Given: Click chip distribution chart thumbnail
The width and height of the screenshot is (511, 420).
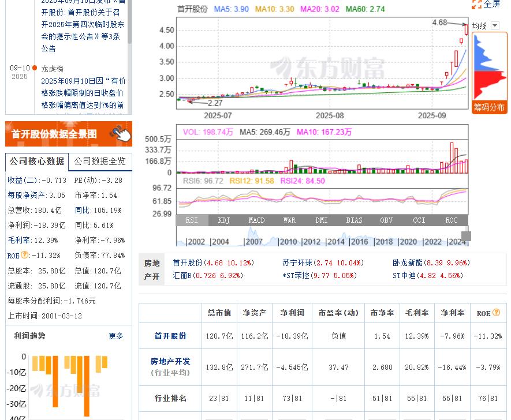Looking at the screenshot, I should point(489,67).
